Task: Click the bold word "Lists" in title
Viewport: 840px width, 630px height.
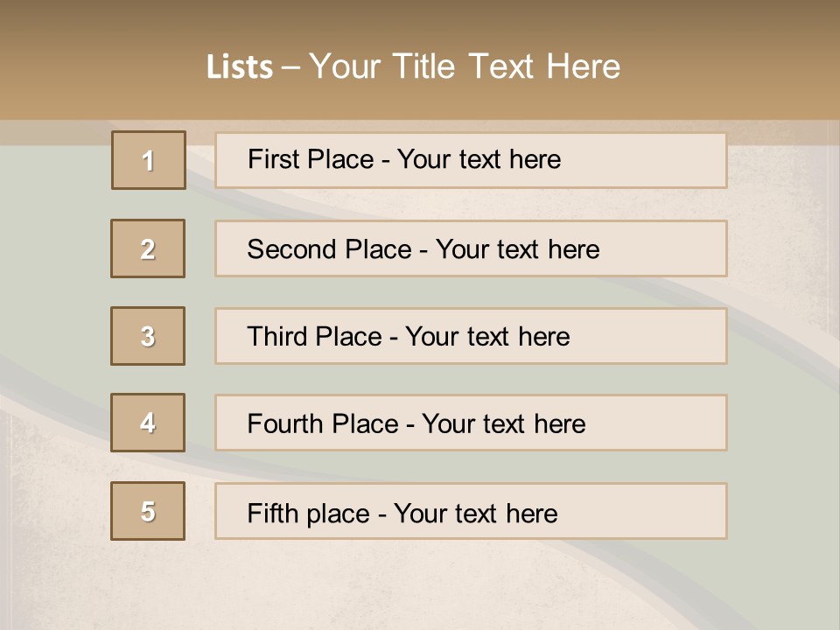Action: 239,67
